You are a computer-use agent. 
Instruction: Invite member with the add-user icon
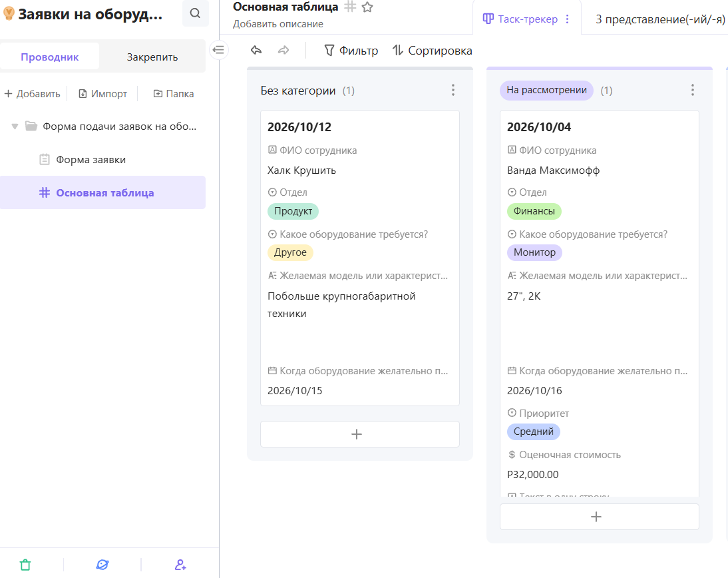coord(180,565)
